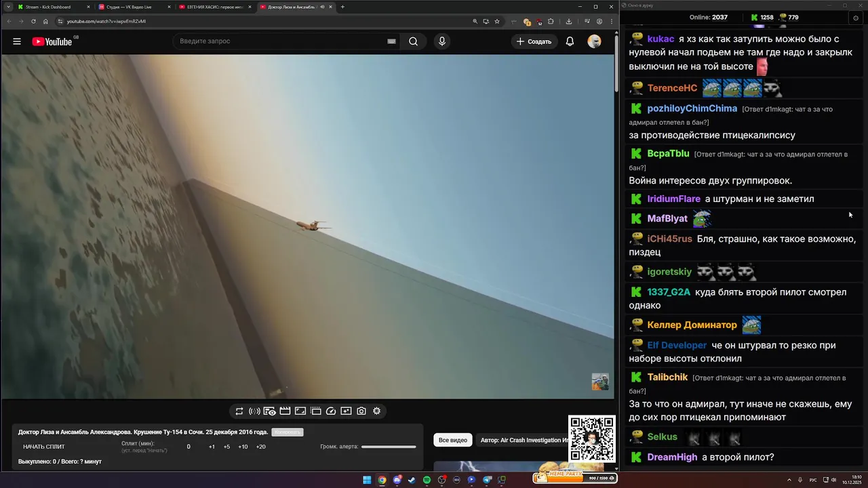Screen dimensions: 868x488
Task: Open the Windows Start menu
Action: (367, 480)
